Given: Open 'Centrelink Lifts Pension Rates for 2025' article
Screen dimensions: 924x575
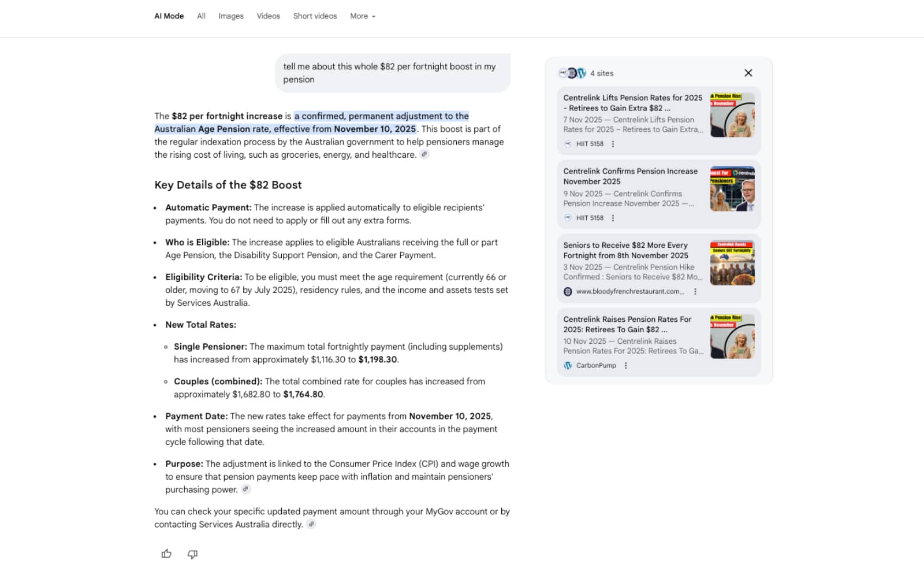Looking at the screenshot, I should pos(632,103).
